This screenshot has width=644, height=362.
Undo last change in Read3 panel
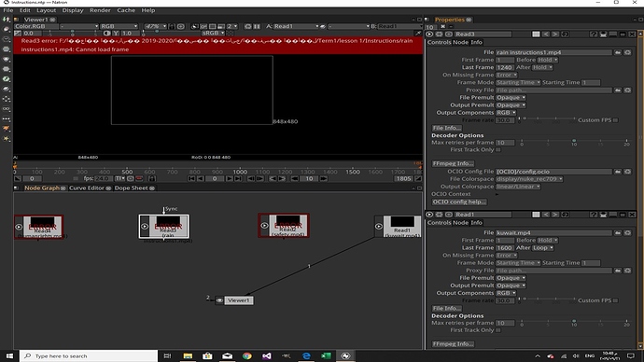point(546,35)
